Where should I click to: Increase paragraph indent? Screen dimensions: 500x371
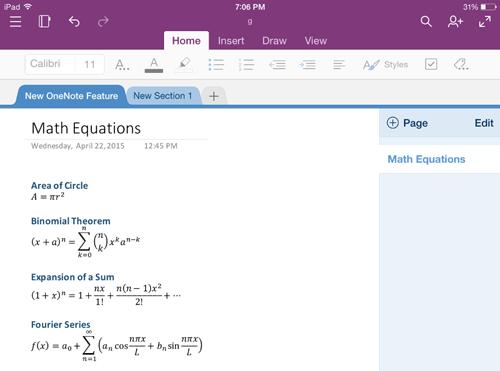click(307, 64)
